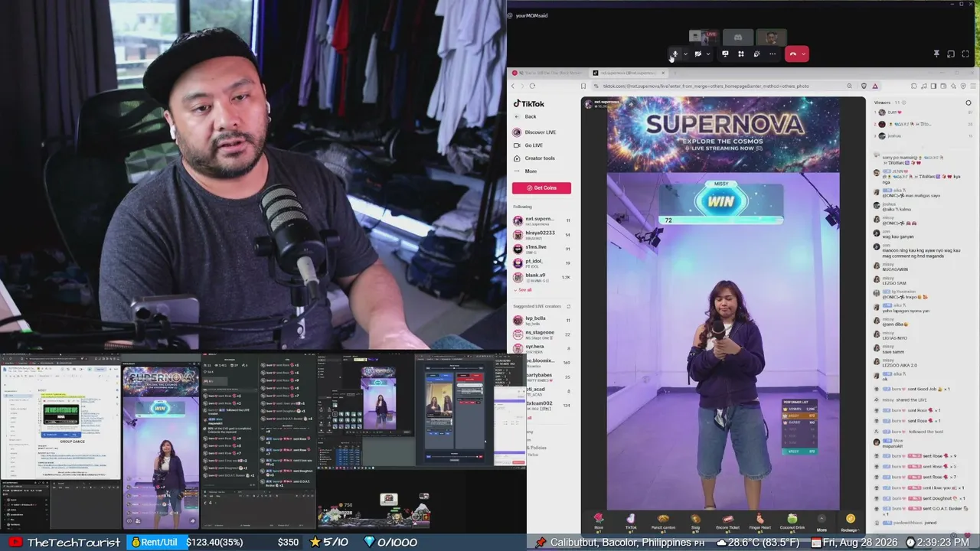
Task: Open s1ms.live in Following list
Action: (x=542, y=249)
